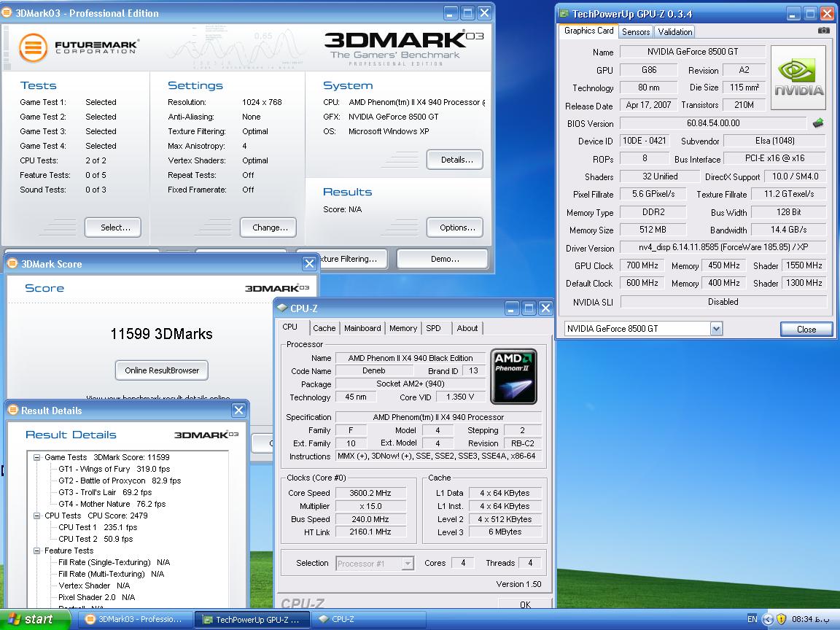Open the Graphics Card tab in GPU-Z

588,31
